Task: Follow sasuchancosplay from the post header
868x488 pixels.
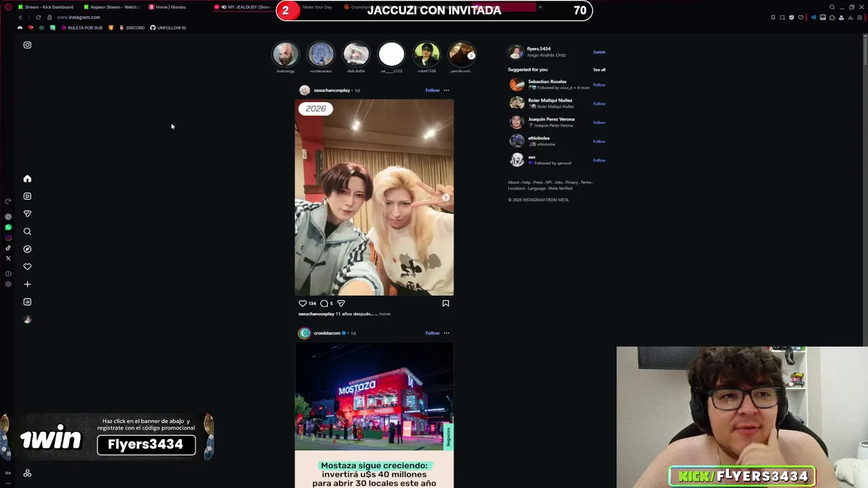Action: [432, 90]
